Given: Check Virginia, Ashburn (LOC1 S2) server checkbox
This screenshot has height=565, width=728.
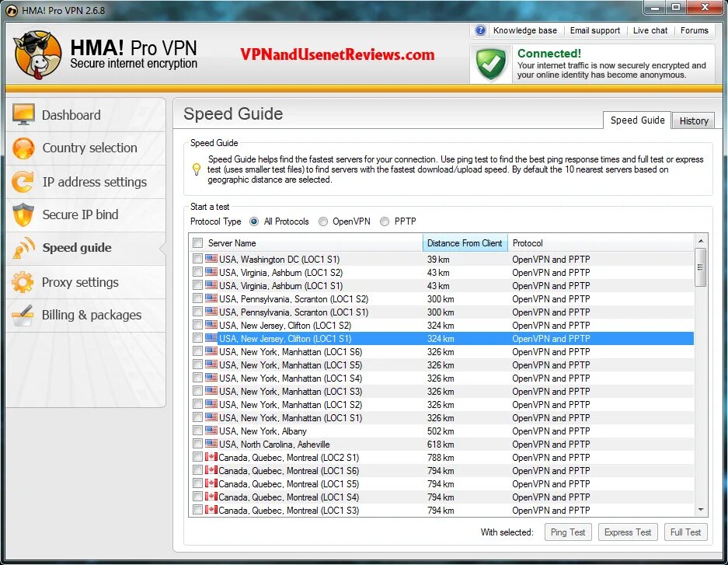Looking at the screenshot, I should [x=198, y=272].
